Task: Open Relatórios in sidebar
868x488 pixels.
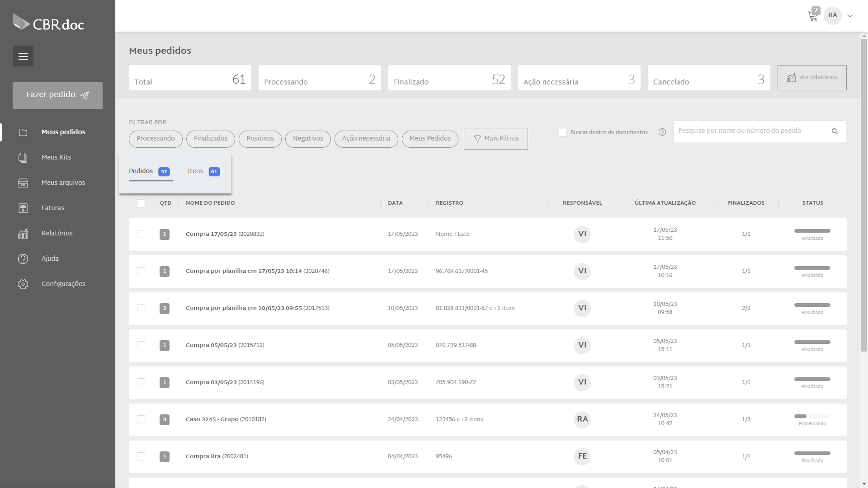Action: click(x=57, y=233)
